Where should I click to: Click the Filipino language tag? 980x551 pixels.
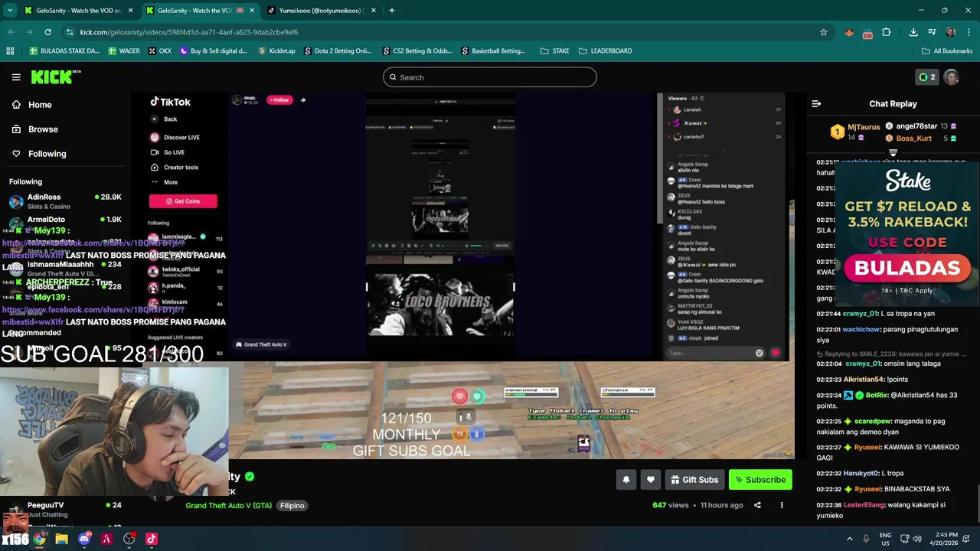(x=292, y=506)
